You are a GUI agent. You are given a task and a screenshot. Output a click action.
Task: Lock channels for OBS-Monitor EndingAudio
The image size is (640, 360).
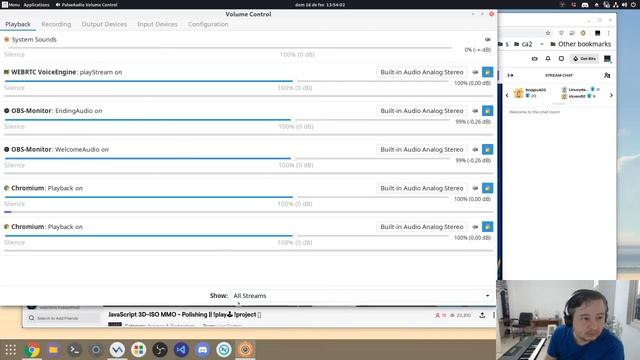pyautogui.click(x=487, y=111)
